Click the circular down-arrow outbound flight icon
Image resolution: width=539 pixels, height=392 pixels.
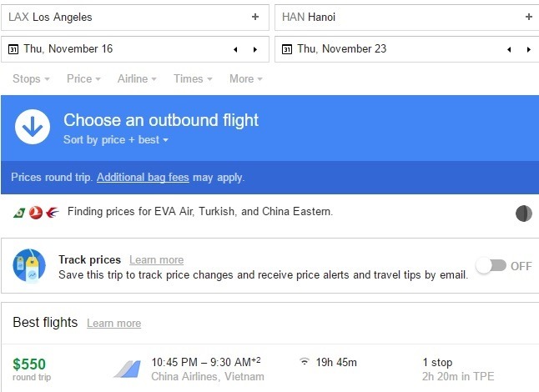33,127
